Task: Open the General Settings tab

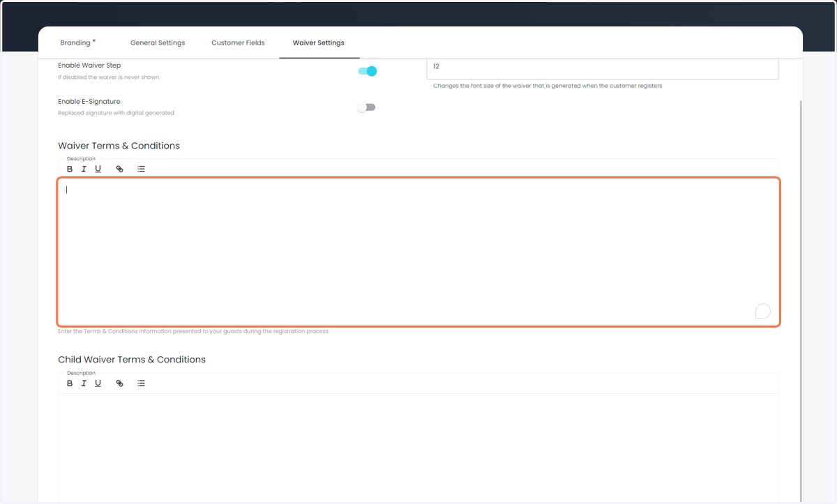Action: (158, 43)
